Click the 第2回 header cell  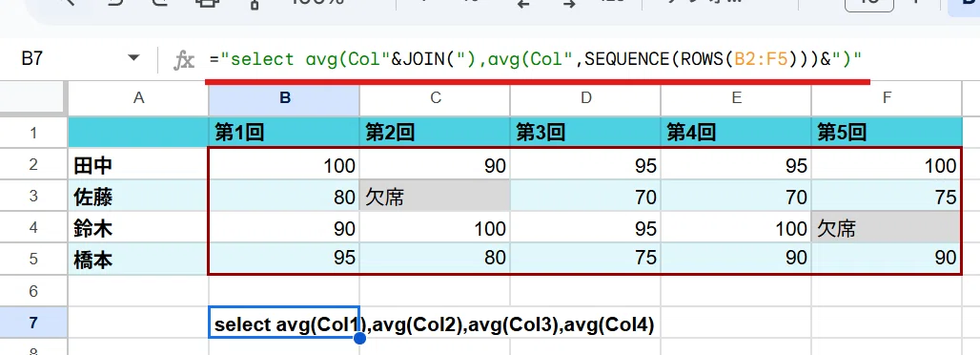point(435,132)
